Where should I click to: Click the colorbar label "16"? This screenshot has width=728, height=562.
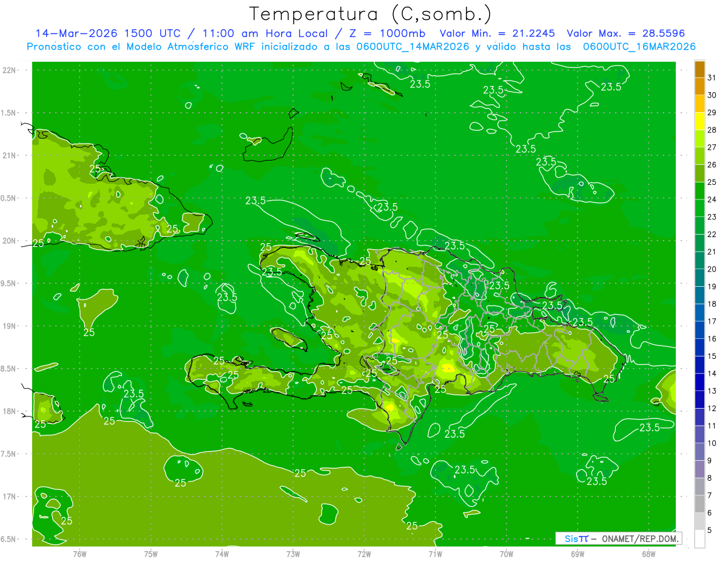[712, 339]
